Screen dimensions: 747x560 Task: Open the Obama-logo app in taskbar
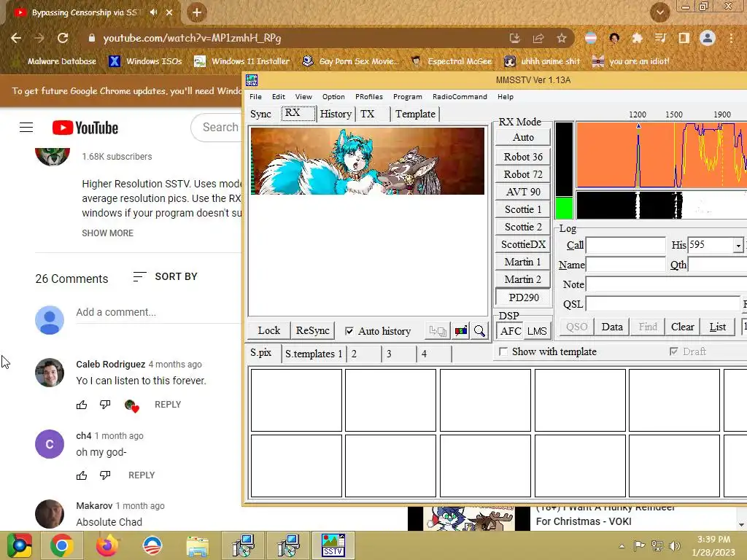(152, 545)
